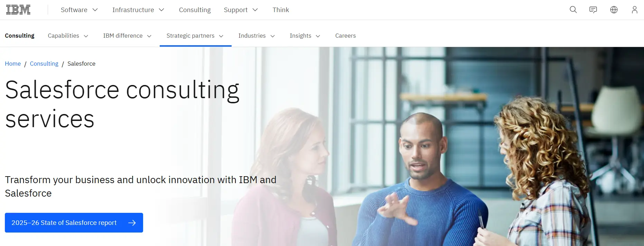Expand the Strategic partners submenu chevron

tap(221, 36)
